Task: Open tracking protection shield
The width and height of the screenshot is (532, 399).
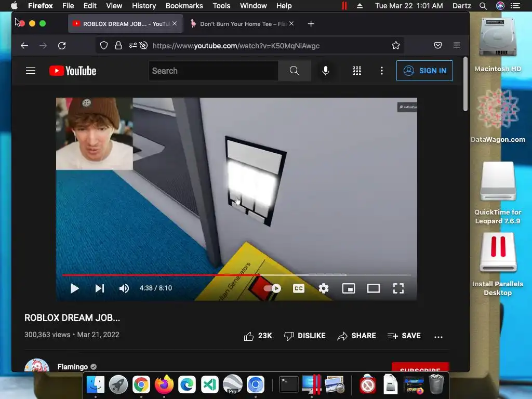Action: [x=104, y=46]
